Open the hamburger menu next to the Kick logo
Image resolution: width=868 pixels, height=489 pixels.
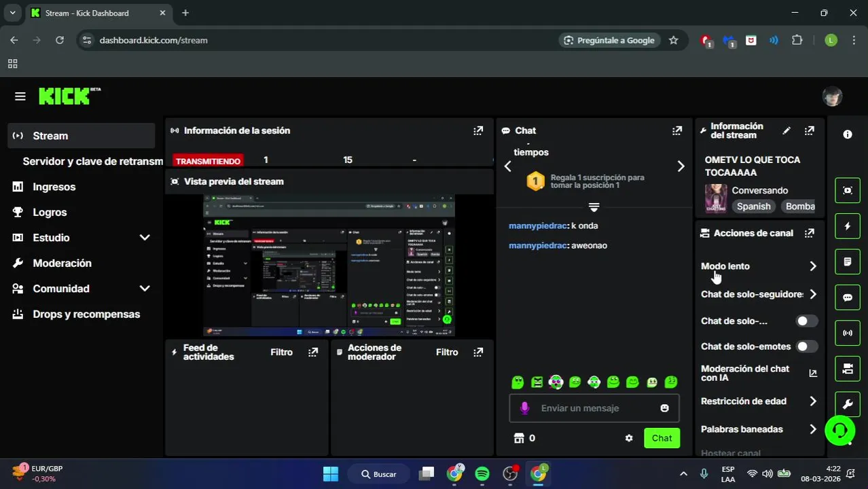20,96
